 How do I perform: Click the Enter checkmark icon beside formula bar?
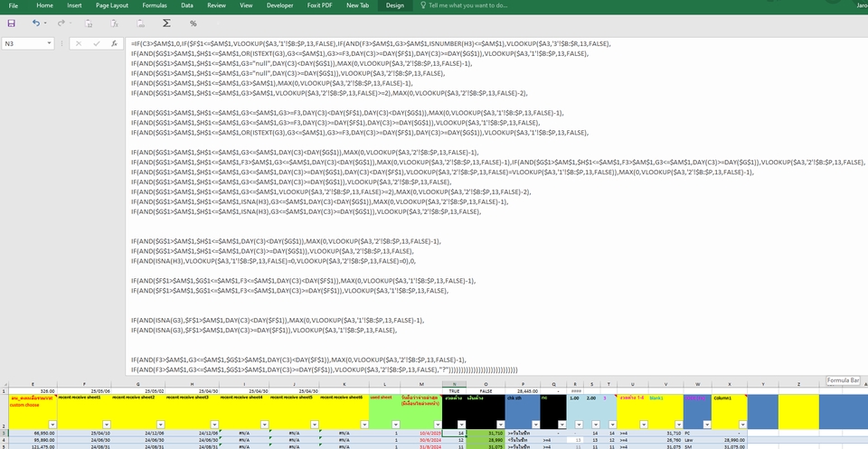[x=96, y=42]
